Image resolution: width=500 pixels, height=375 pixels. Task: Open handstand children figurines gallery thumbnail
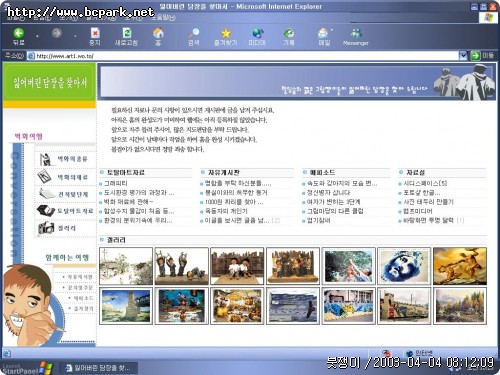(182, 266)
